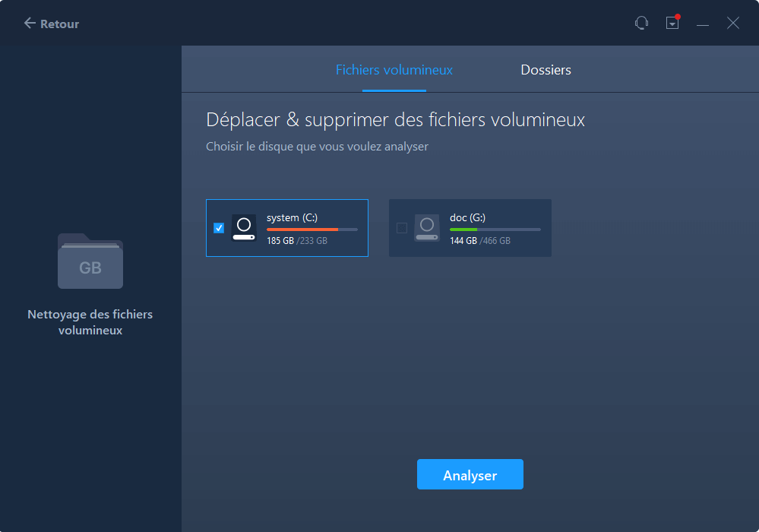Click the system (C:) drive icon
This screenshot has width=759, height=532.
click(244, 227)
